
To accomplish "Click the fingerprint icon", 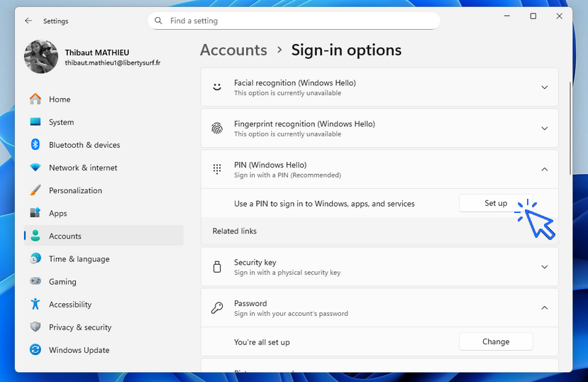I will [217, 129].
